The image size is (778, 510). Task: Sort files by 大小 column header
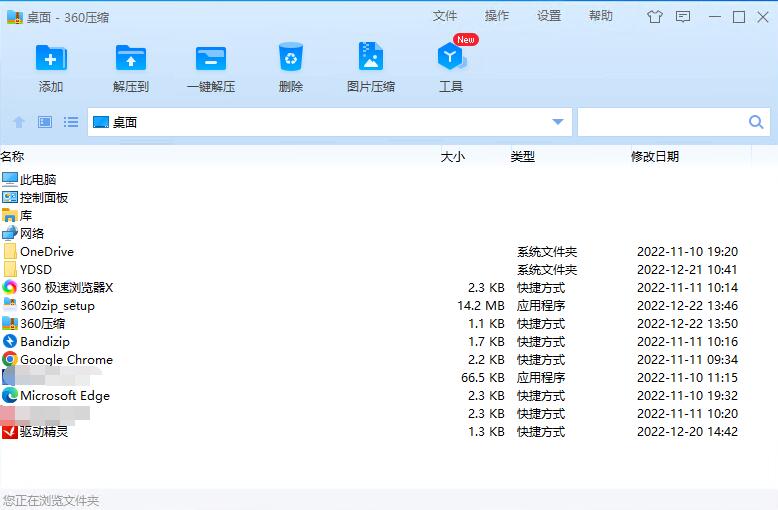[x=453, y=156]
